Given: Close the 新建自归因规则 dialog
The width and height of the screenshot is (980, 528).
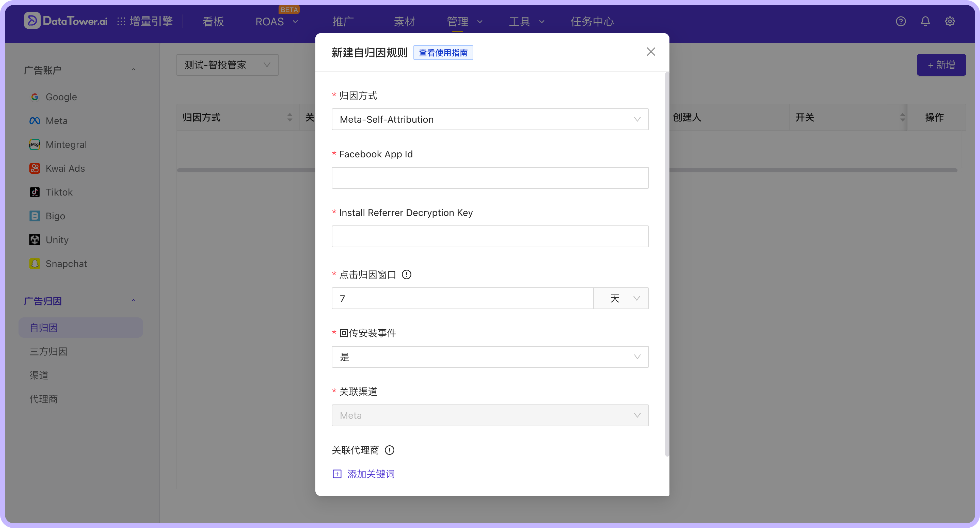Looking at the screenshot, I should pos(651,52).
